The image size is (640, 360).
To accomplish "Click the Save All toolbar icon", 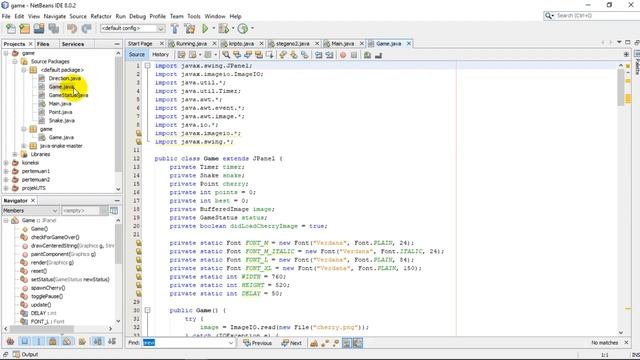I will [54, 29].
